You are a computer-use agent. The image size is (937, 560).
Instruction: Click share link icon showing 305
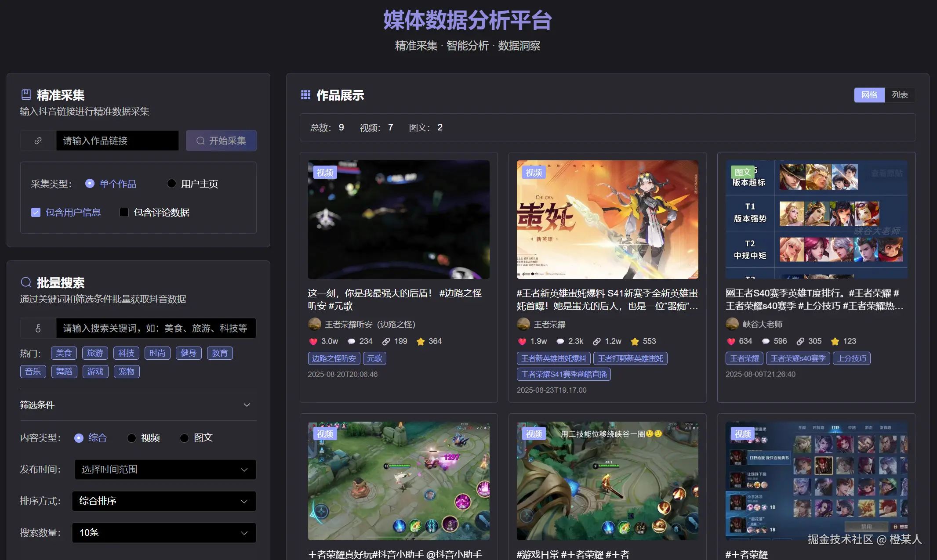tap(800, 341)
